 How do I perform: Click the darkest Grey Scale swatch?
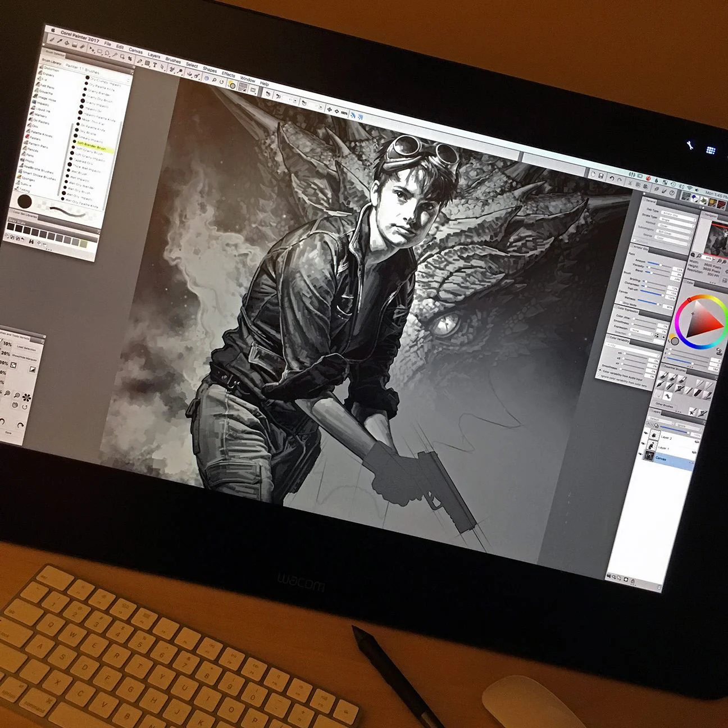[x=11, y=226]
